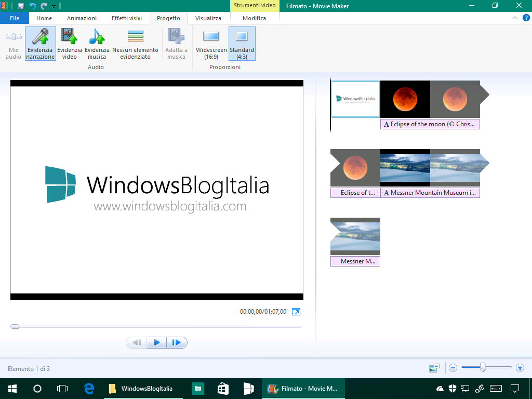Image resolution: width=532 pixels, height=399 pixels.
Task: Click the zoom time scale slider handle
Action: coord(483,367)
